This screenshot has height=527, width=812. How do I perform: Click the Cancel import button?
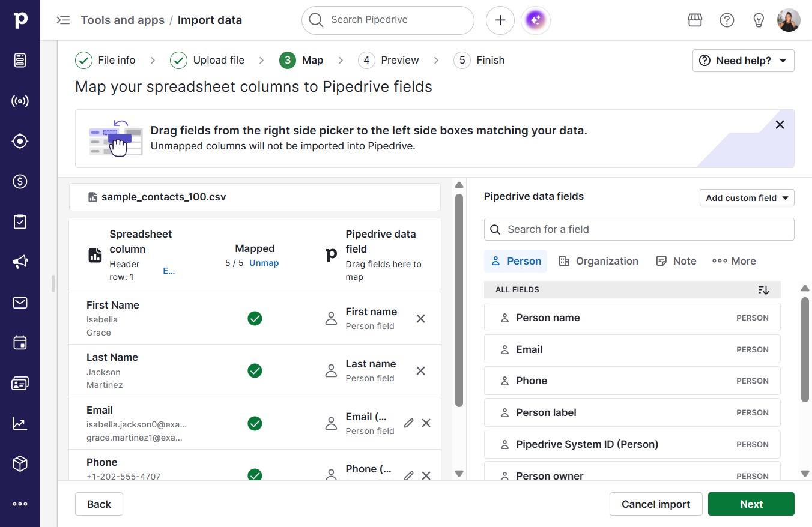tap(656, 504)
